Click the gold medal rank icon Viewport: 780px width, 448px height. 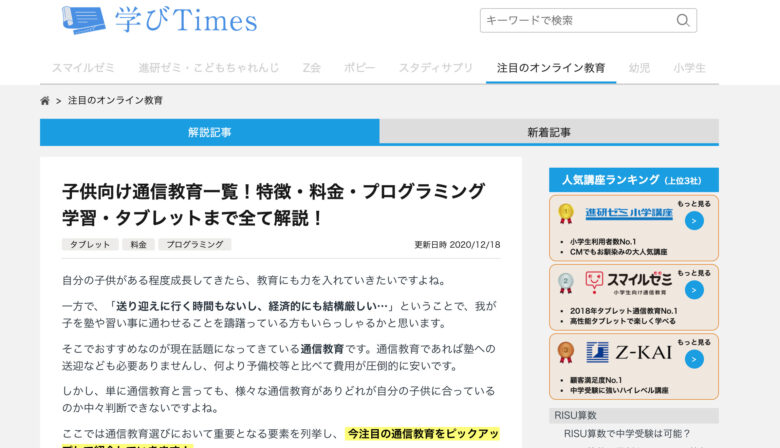coord(566,213)
